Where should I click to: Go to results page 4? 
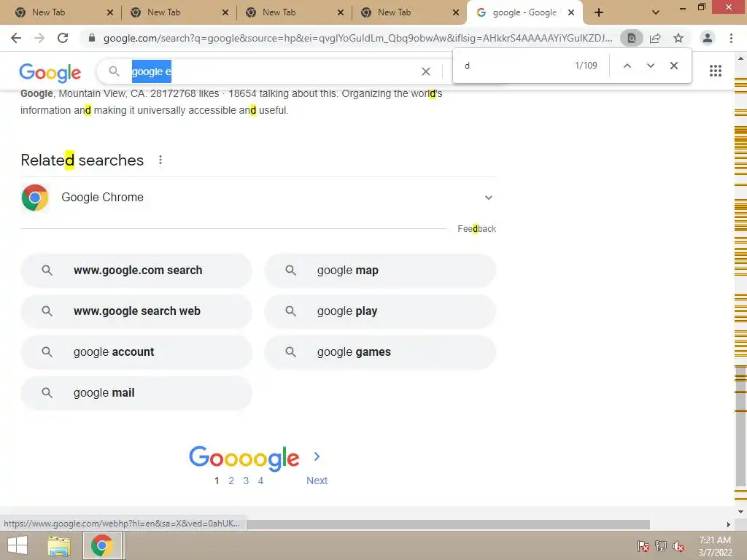(x=260, y=481)
